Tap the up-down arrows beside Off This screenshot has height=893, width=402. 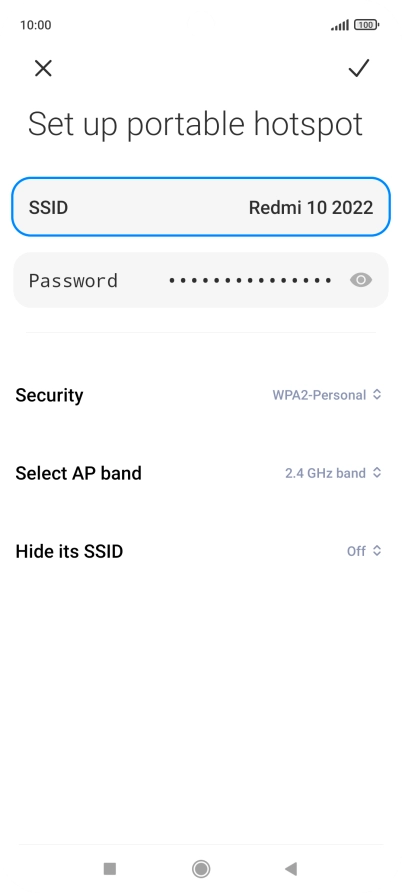pyautogui.click(x=376, y=550)
